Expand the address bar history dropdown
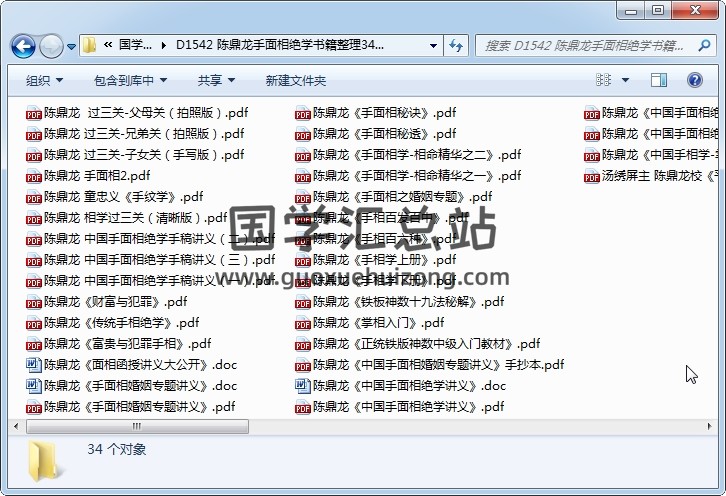726x496 pixels. tap(433, 45)
